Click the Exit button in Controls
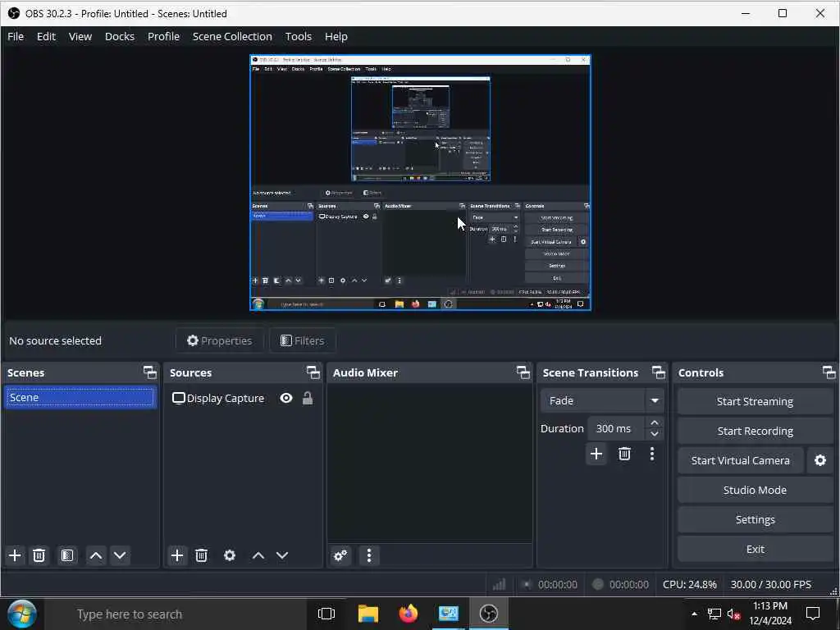840x630 pixels. pos(755,549)
